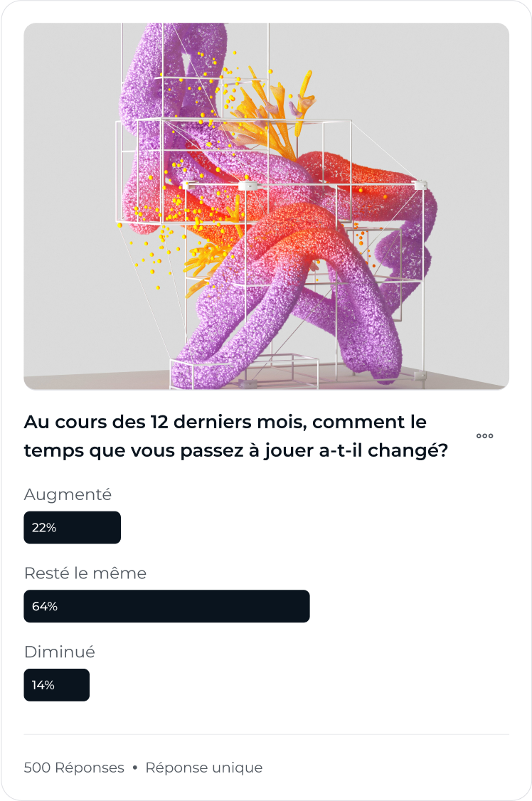Open the 500 Réponses count
Image resolution: width=532 pixels, height=801 pixels.
coord(74,768)
